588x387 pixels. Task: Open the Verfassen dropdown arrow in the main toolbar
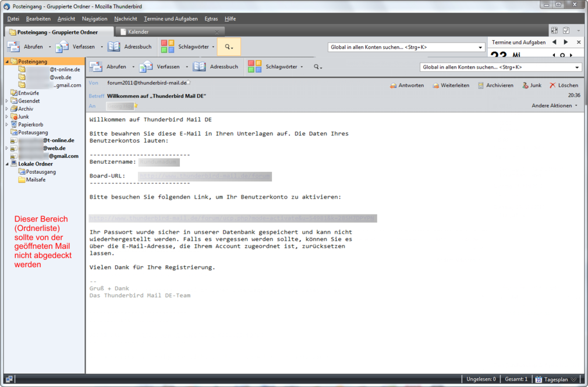(x=102, y=47)
